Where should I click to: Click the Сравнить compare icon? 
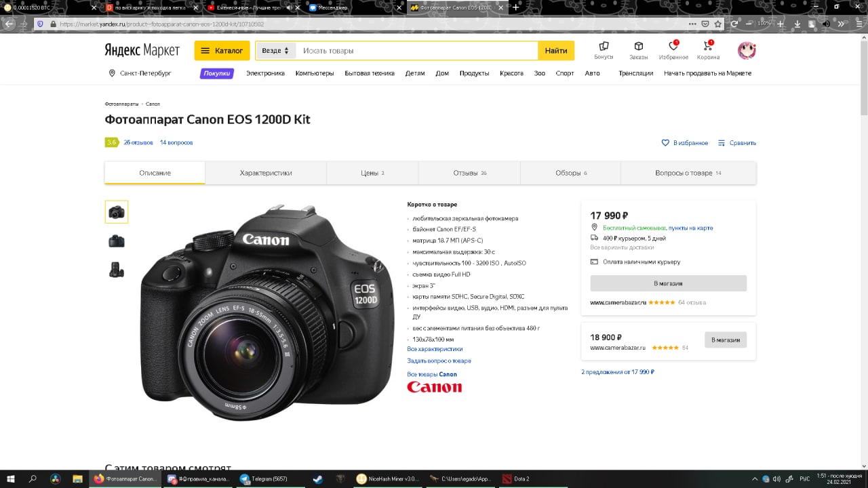737,143
